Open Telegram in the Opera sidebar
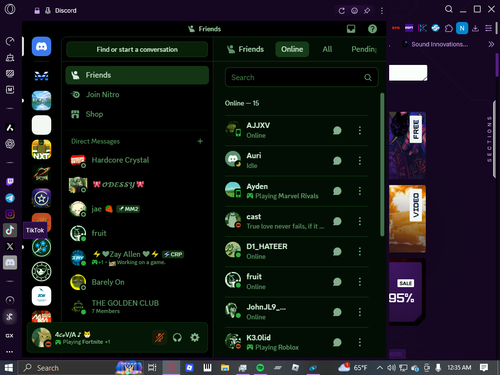Viewport: 500px width, 375px height. point(10,198)
